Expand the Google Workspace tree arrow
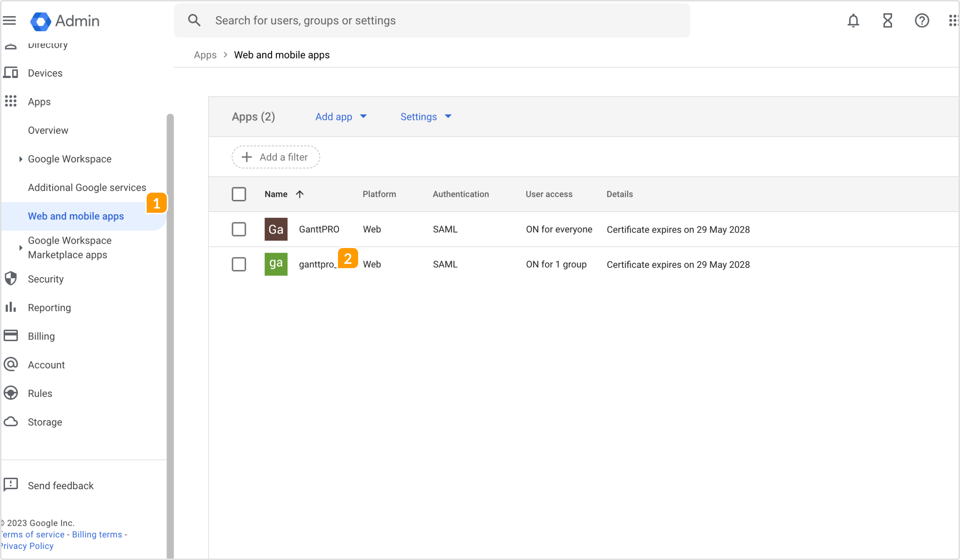The image size is (960, 560). point(20,159)
